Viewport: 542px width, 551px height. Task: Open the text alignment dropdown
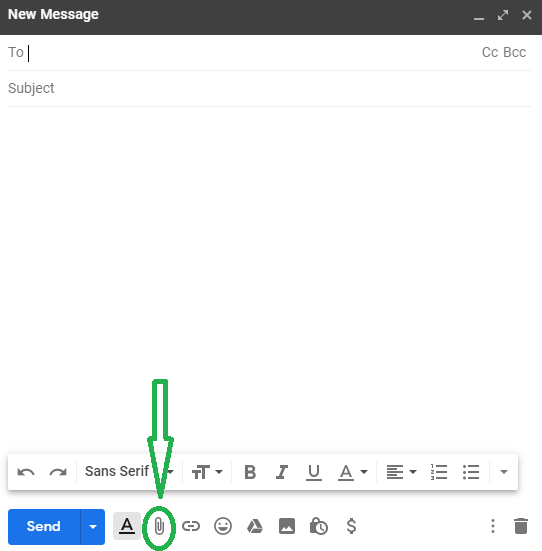point(402,472)
